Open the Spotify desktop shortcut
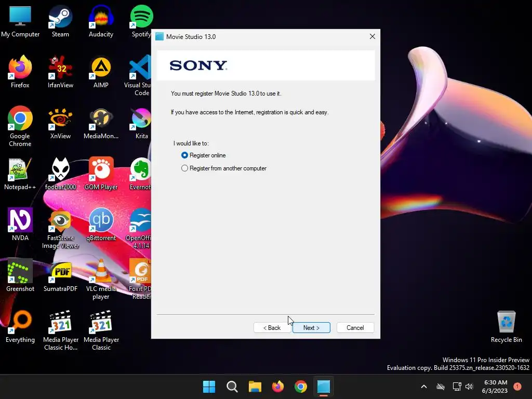532x399 pixels. 141,21
